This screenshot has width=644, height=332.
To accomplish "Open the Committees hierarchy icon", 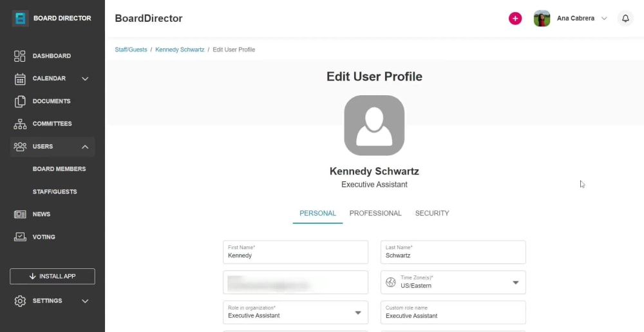I will (20, 124).
